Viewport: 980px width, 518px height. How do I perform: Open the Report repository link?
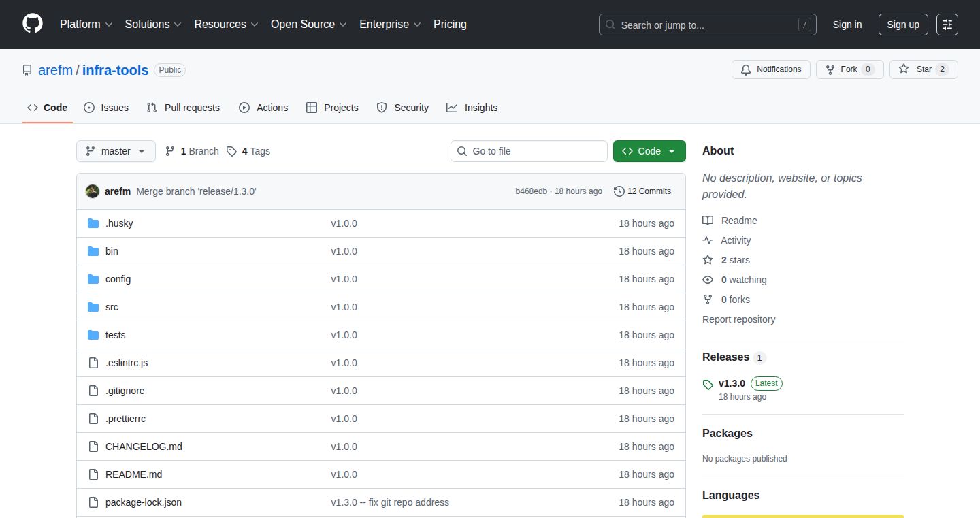tap(738, 319)
